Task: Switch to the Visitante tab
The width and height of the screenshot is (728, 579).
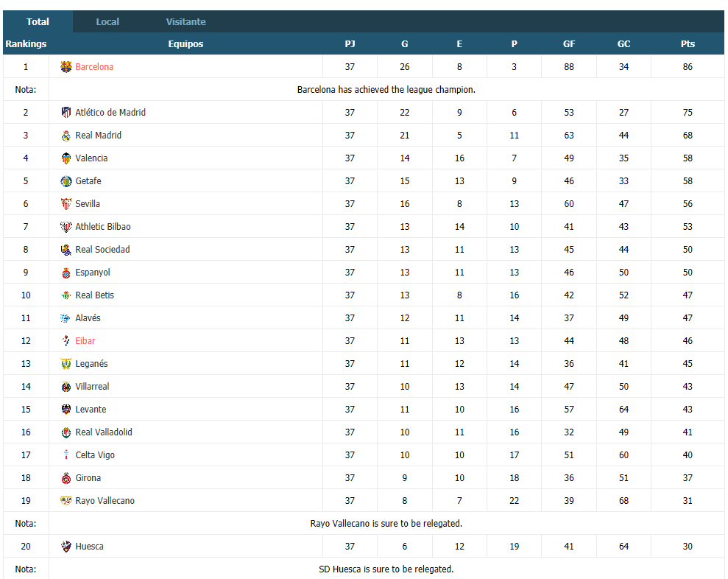Action: click(185, 21)
